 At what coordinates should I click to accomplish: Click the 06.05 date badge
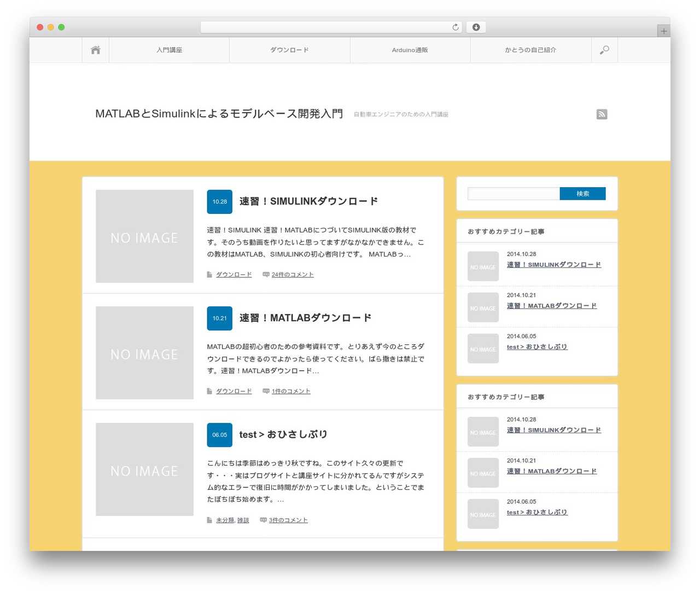click(219, 435)
